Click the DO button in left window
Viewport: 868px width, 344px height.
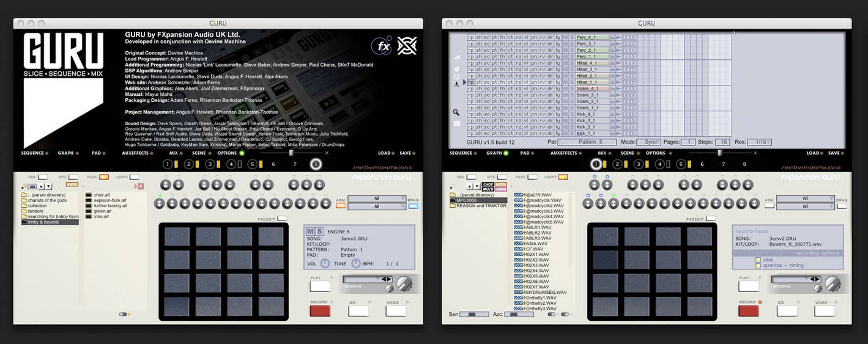(x=358, y=310)
